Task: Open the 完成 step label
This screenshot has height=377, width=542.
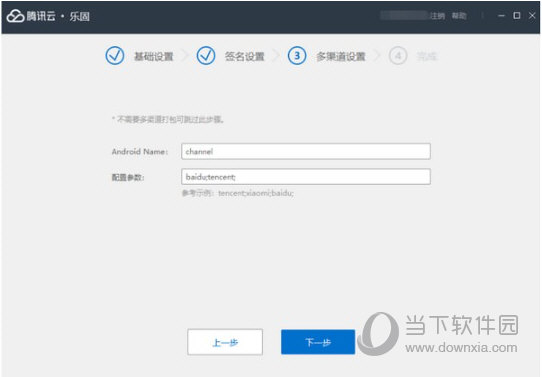Action: [427, 56]
